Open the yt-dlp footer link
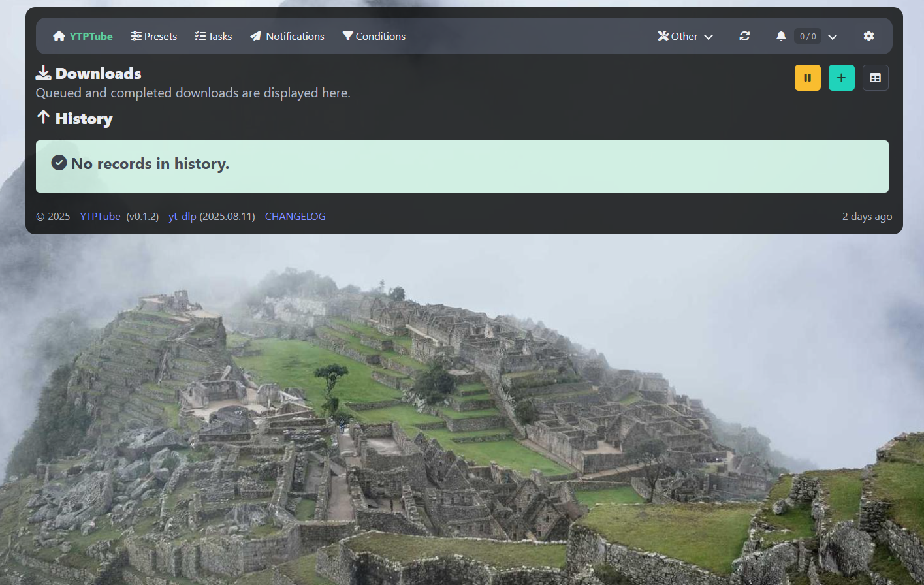The image size is (924, 585). (182, 216)
